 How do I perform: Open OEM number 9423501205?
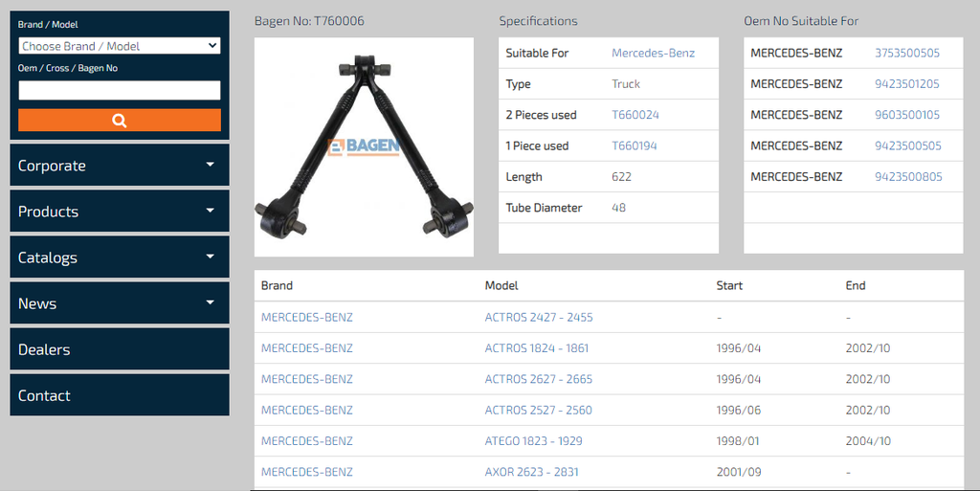907,83
